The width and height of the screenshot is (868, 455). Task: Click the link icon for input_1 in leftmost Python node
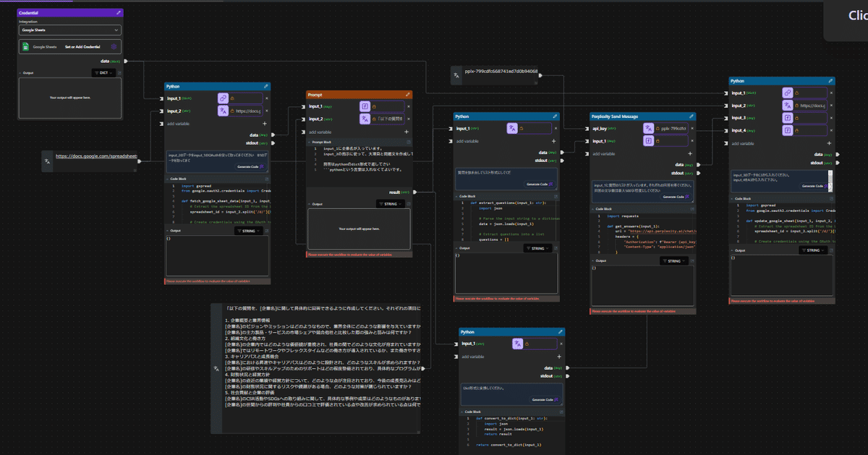224,98
